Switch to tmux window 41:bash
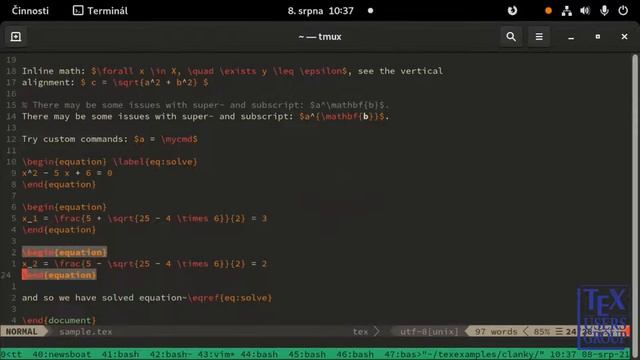Viewport: 640px width, 360px height. 120,354
